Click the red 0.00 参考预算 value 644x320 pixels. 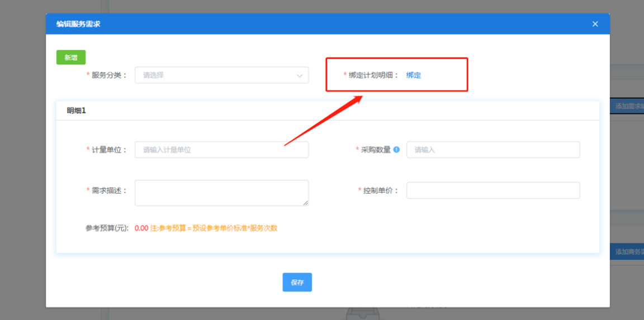click(x=141, y=228)
